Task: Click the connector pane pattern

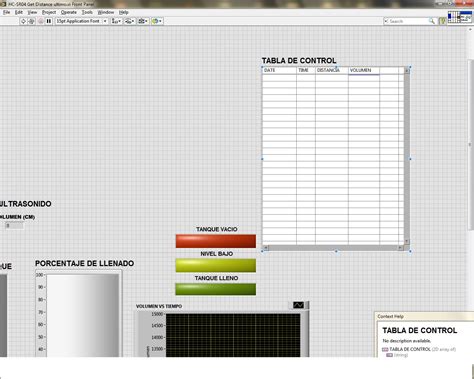Action: 454,17
